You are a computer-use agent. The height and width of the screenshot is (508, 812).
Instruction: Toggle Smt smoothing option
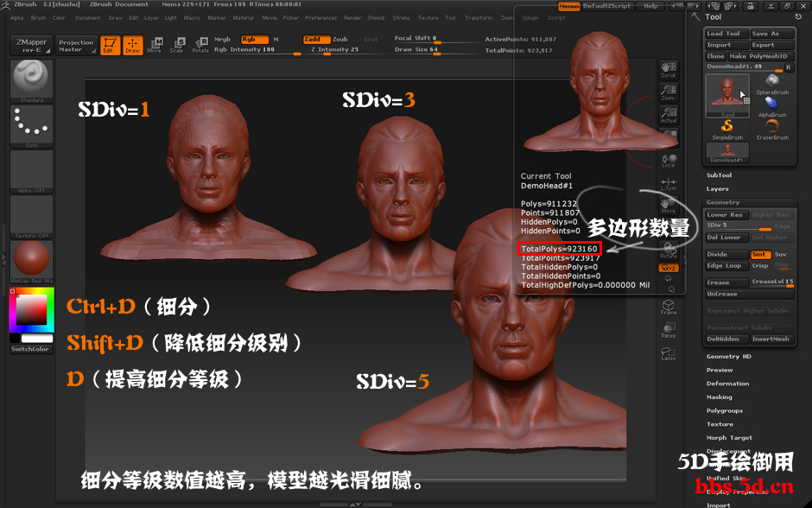click(x=761, y=254)
